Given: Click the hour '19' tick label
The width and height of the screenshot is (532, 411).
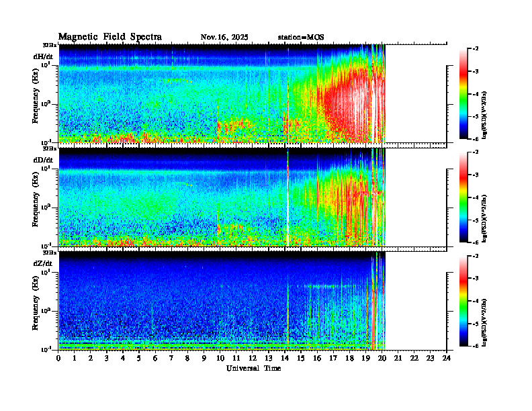Looking at the screenshot, I should pos(365,359).
